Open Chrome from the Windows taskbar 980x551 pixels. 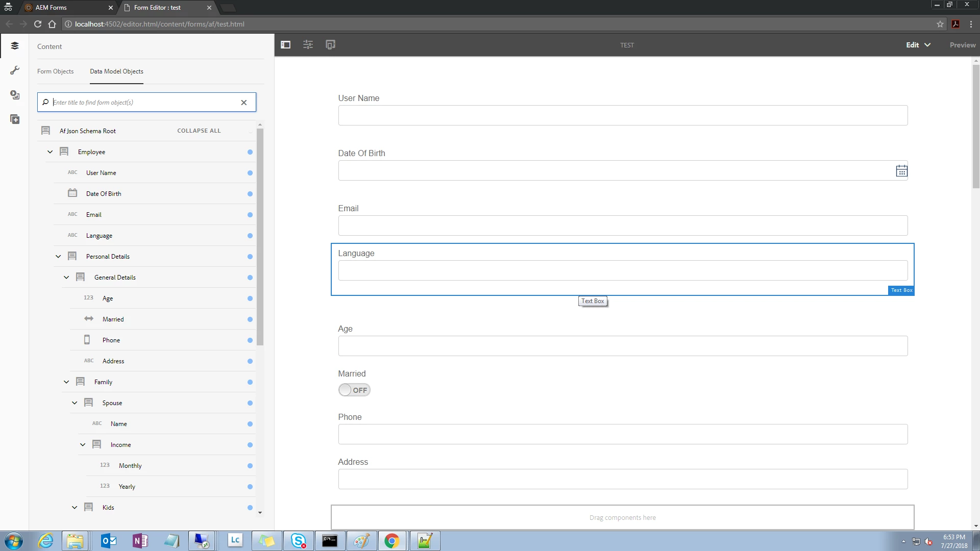tap(391, 541)
